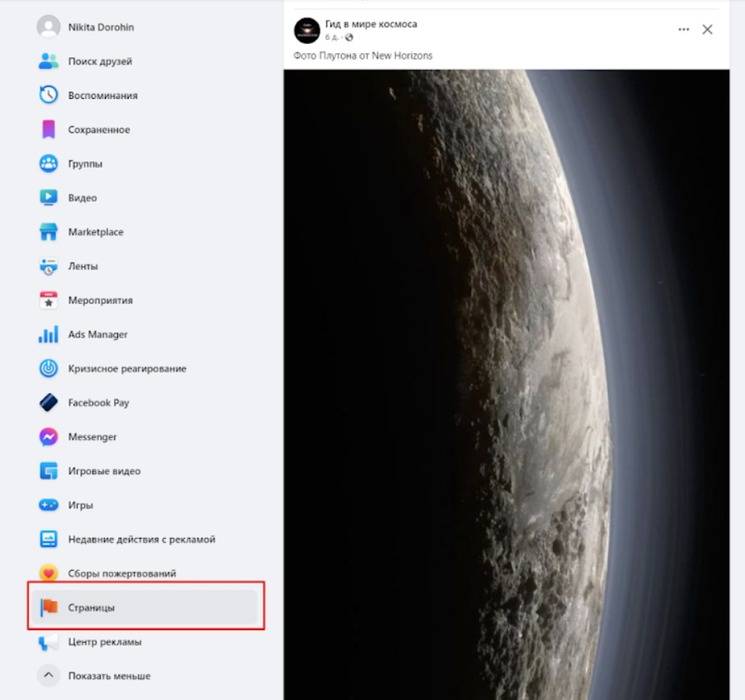
Task: Click the post timestamp 6 д.
Action: tap(332, 37)
